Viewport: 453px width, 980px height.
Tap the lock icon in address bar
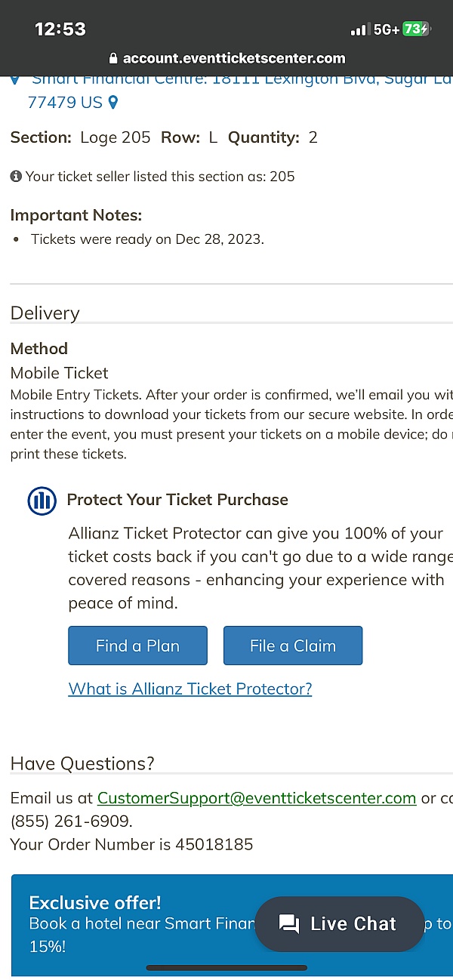[114, 58]
